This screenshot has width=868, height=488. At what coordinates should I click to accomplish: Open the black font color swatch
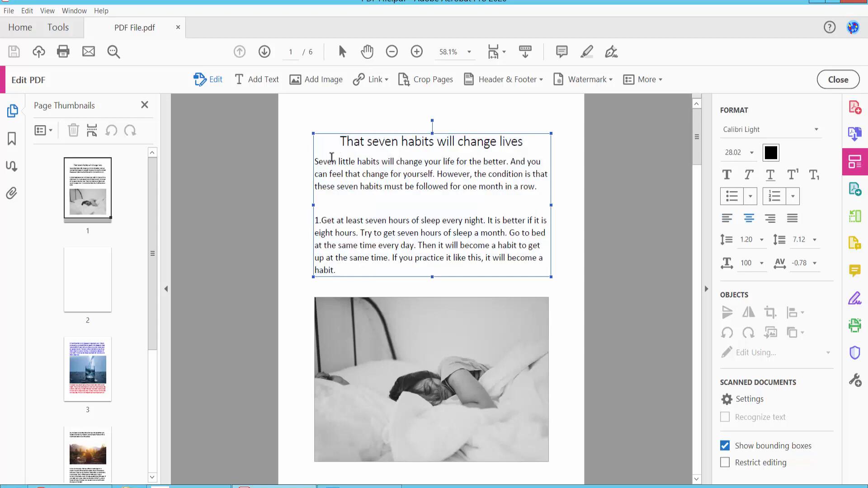coord(771,153)
